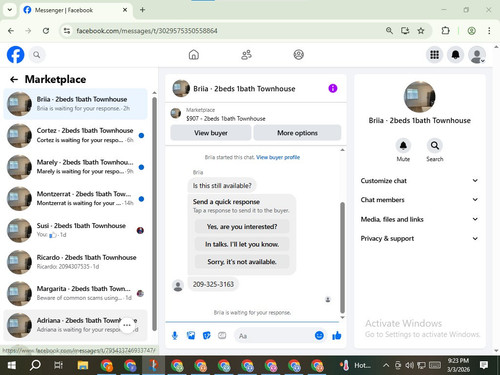Open browser extensions puzzle icon
The width and height of the screenshot is (500, 375).
point(445,31)
